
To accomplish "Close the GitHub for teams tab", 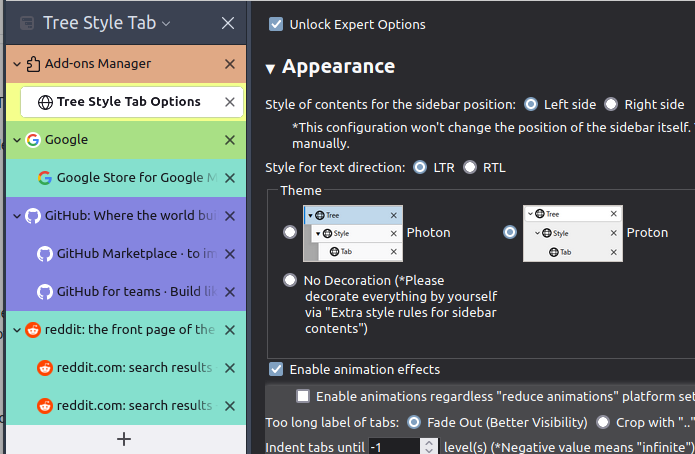I will click(230, 292).
